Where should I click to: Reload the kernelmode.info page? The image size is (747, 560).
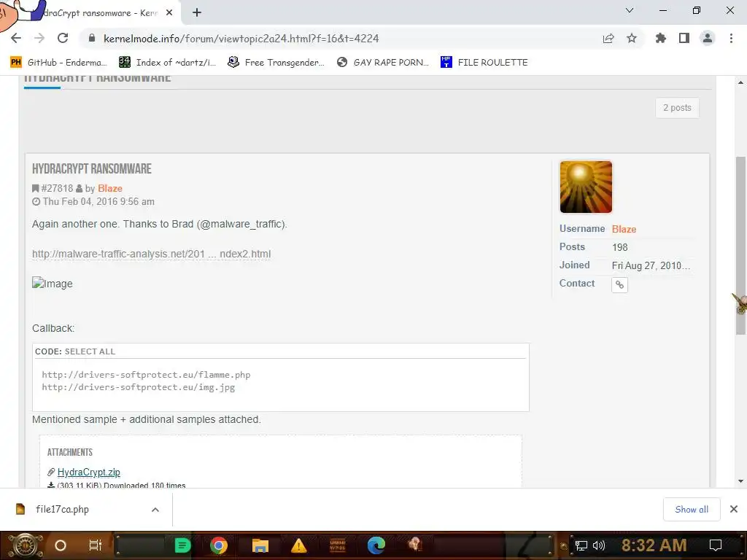pos(63,38)
